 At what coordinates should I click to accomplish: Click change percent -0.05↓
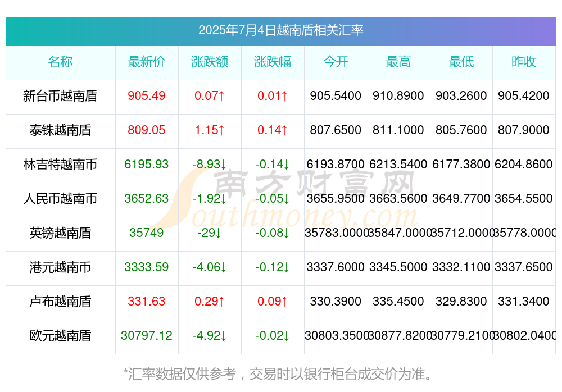[x=273, y=198]
